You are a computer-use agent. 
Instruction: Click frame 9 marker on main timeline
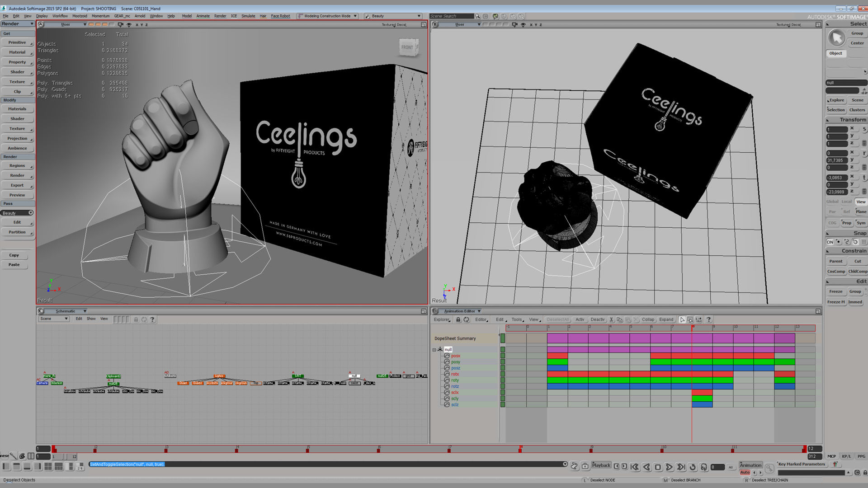pos(591,450)
